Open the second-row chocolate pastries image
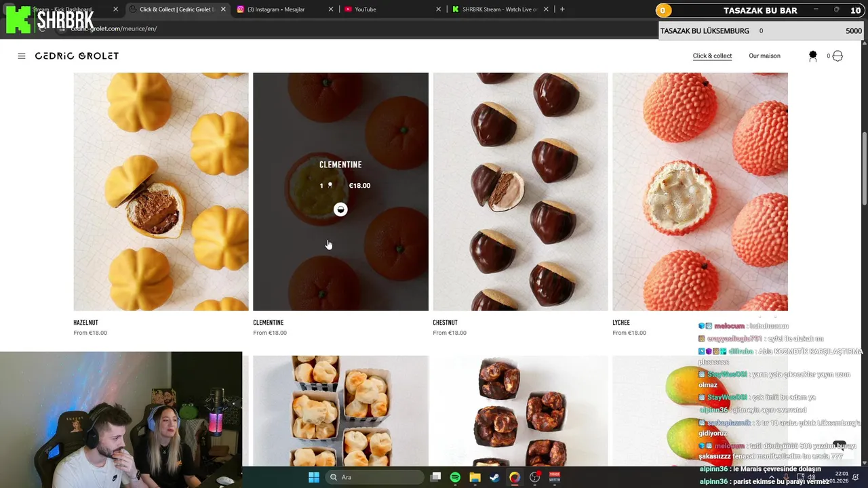868x488 pixels. point(520,411)
